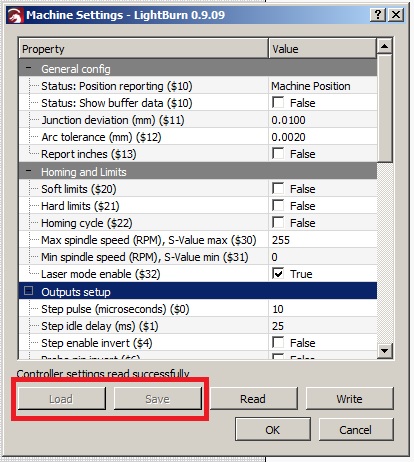
Task: Collapse the Homing and Limits section
Action: pyautogui.click(x=29, y=171)
